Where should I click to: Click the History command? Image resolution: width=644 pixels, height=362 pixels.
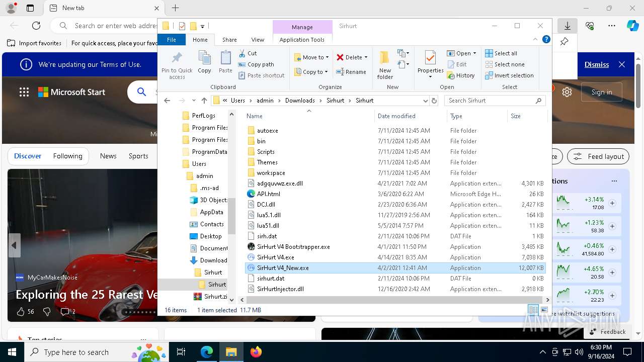(x=460, y=75)
